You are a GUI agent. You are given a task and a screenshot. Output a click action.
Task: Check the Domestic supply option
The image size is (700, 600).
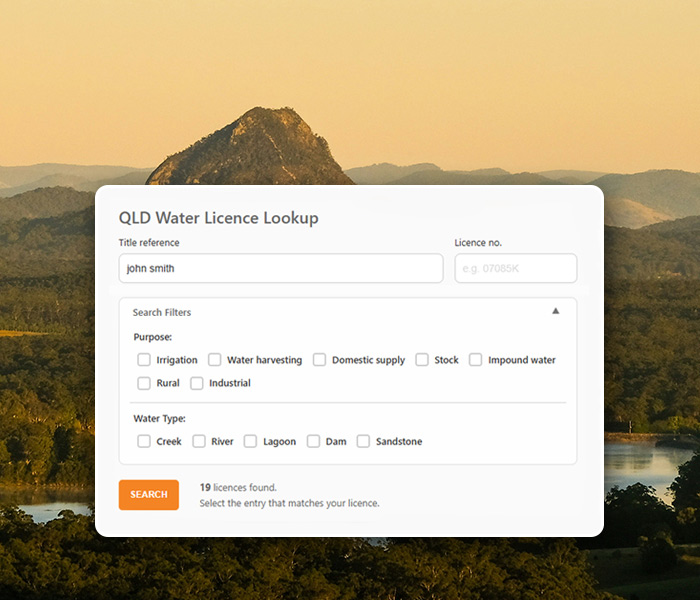click(319, 360)
